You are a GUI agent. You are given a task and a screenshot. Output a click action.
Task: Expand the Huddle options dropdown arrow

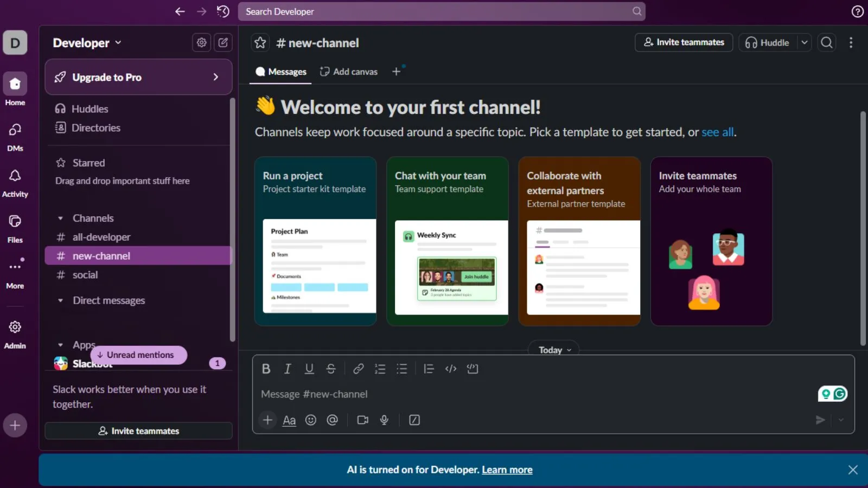point(805,42)
